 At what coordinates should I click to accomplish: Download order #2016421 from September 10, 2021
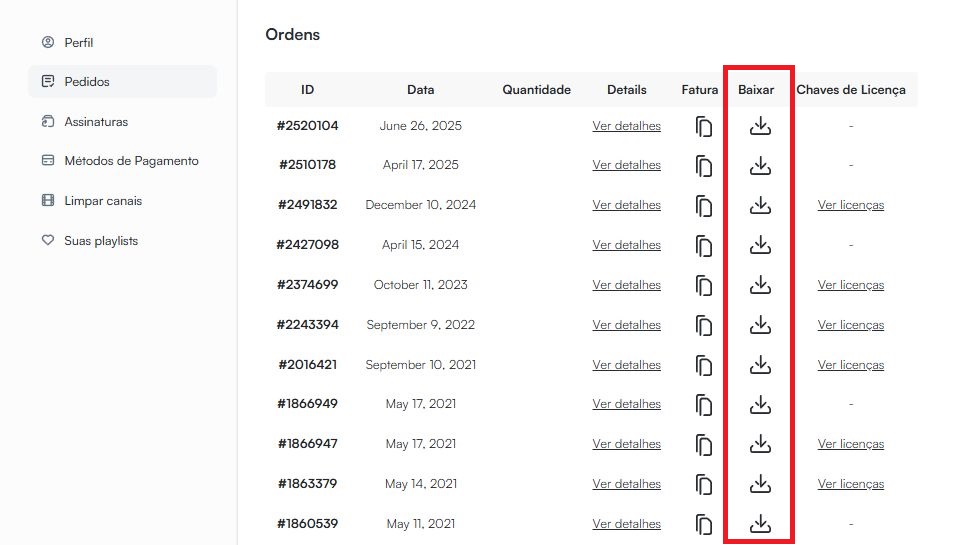(760, 365)
